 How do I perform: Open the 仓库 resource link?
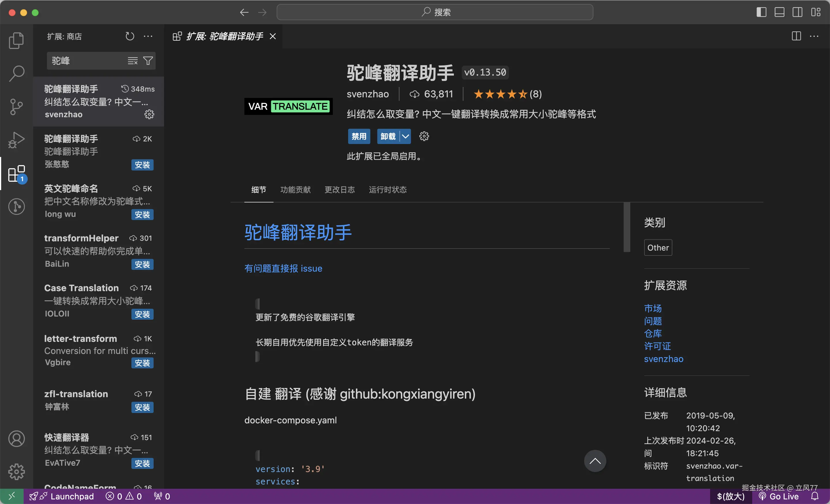(x=653, y=334)
